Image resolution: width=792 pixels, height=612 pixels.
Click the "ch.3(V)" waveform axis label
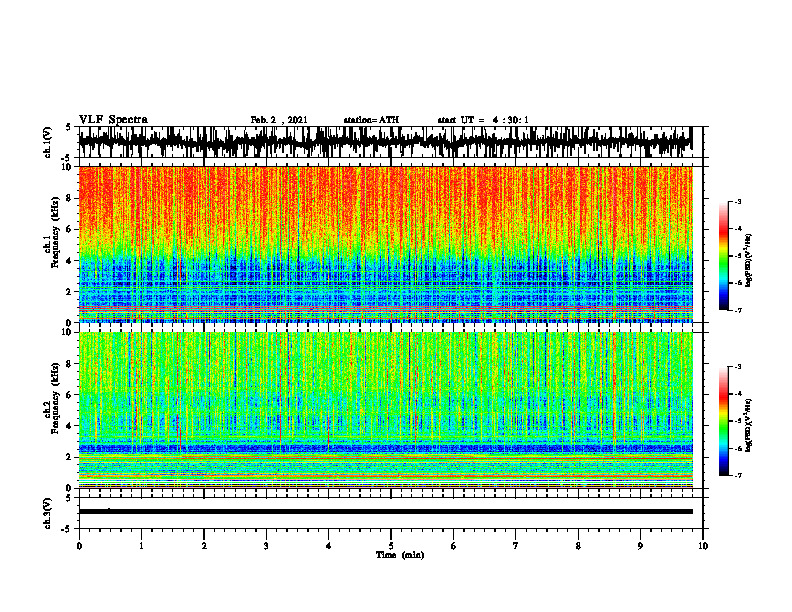pos(48,513)
